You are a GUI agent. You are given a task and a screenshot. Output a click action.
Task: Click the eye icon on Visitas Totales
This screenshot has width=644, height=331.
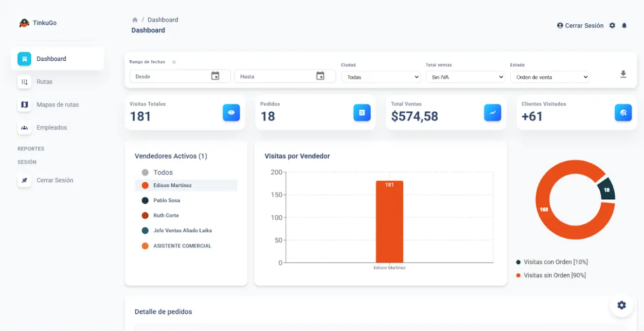[x=231, y=113]
